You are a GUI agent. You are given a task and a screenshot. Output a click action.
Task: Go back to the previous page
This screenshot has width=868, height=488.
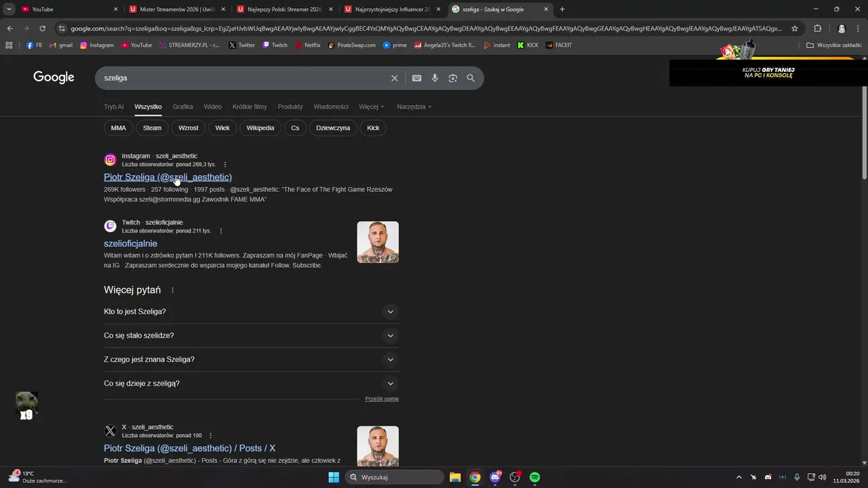9,28
